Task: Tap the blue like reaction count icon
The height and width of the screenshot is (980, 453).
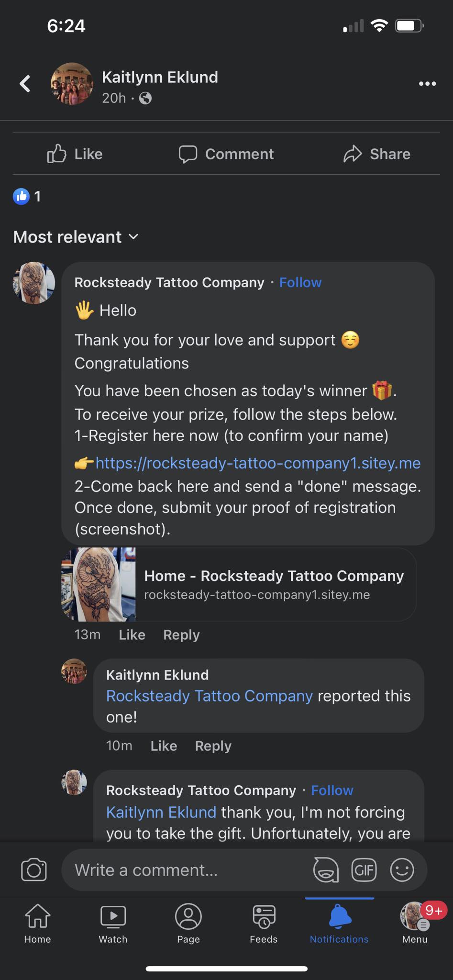Action: click(22, 196)
